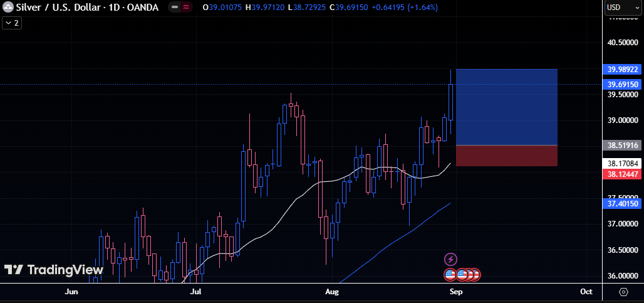
Task: Click the 38.51916 entry price label
Action: point(622,145)
